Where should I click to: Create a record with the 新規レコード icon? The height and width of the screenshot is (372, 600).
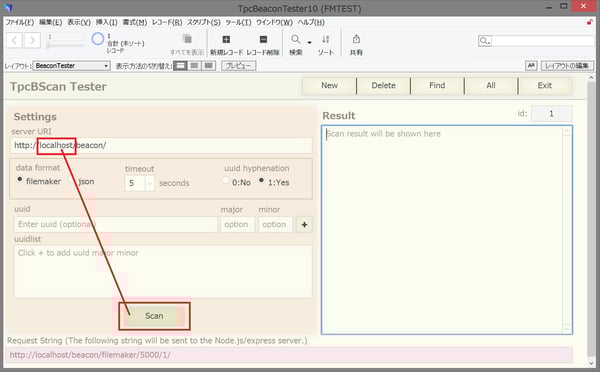pos(226,39)
